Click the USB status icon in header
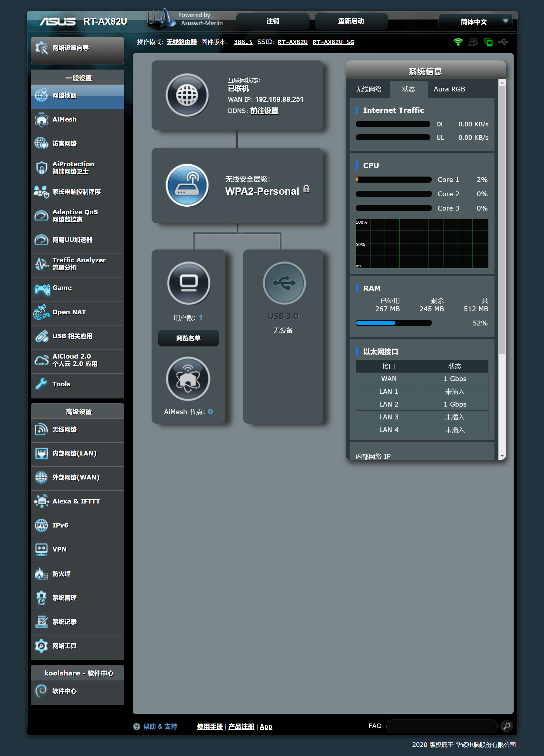The image size is (544, 756). (x=503, y=42)
